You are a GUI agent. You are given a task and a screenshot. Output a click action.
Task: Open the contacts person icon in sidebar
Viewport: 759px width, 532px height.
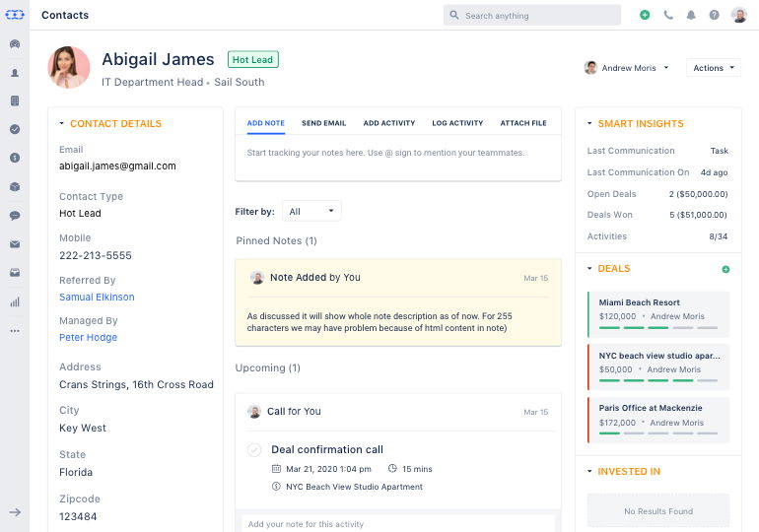coord(15,73)
